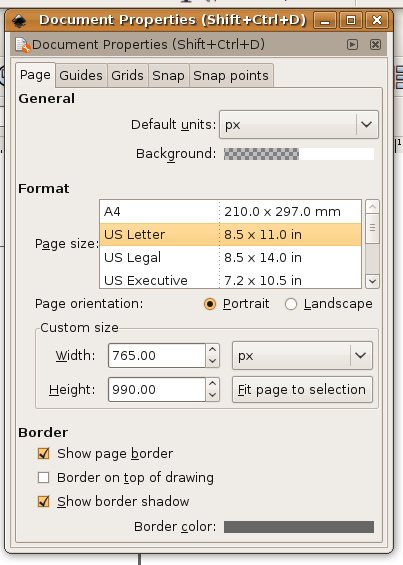Image resolution: width=403 pixels, height=565 pixels.
Task: Enable Border on top of drawing
Action: (x=44, y=477)
